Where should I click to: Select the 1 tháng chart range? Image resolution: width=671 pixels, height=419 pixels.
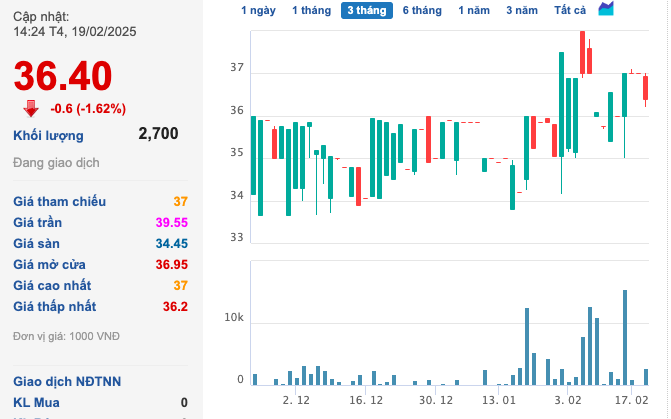click(310, 10)
